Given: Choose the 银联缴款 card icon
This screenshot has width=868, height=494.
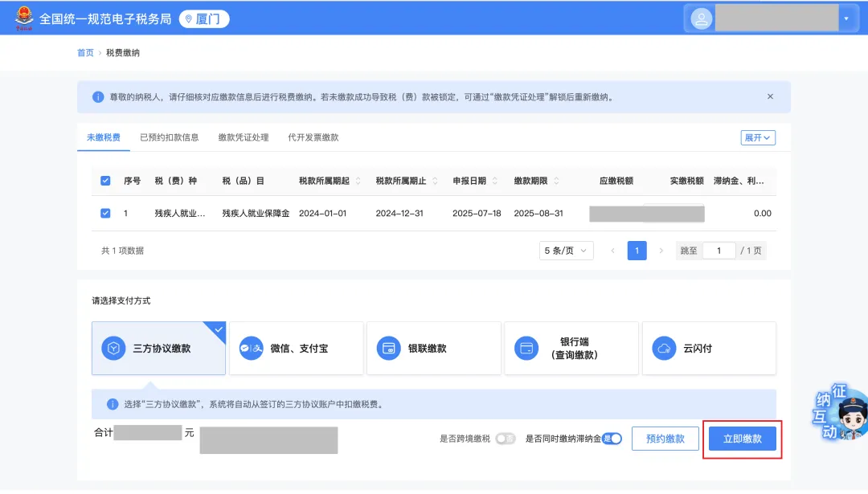Looking at the screenshot, I should [389, 349].
